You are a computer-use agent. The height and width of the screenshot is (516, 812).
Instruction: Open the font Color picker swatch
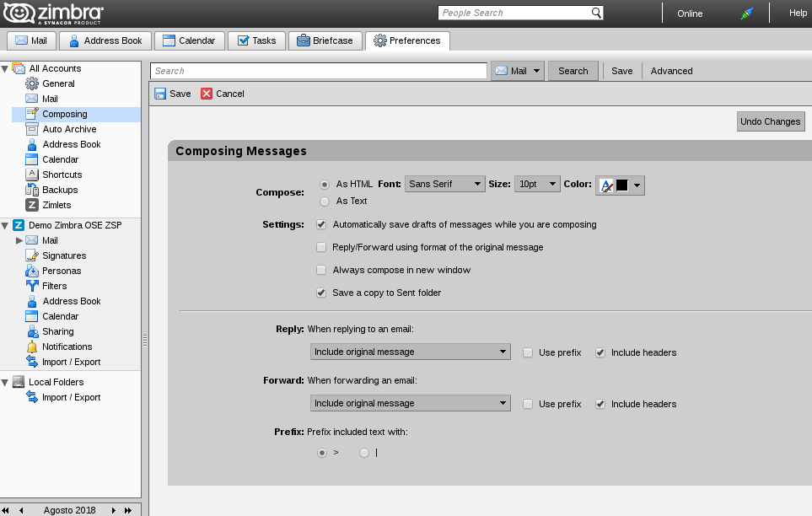tap(620, 185)
